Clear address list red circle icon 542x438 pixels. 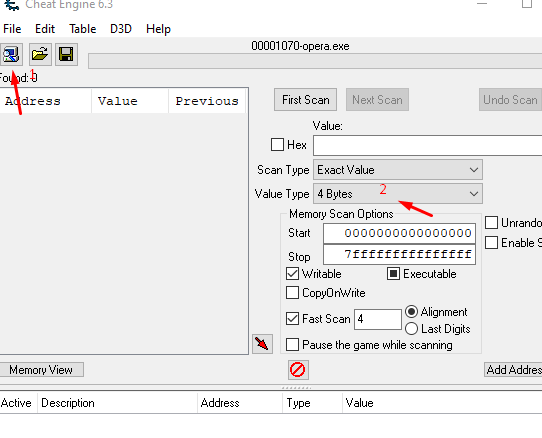(298, 370)
